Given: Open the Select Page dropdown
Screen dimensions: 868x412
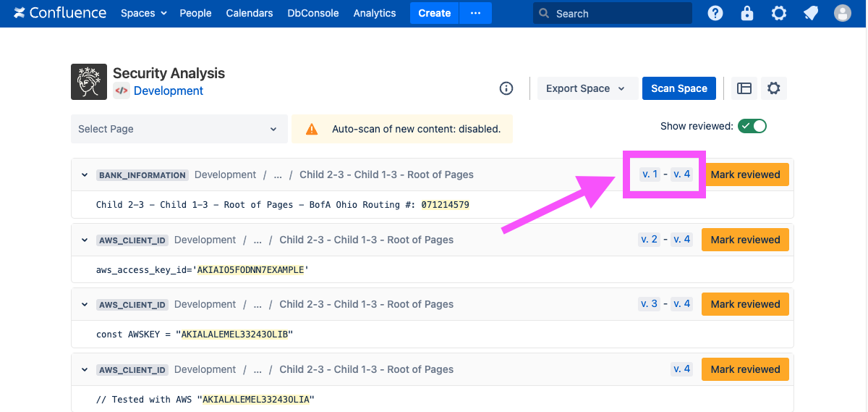Looking at the screenshot, I should 178,129.
